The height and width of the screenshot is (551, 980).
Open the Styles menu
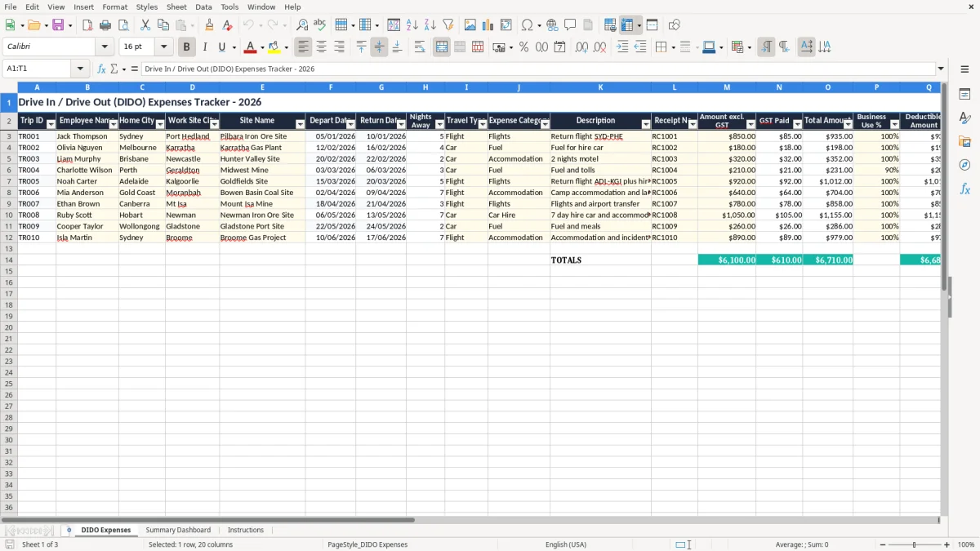[147, 7]
